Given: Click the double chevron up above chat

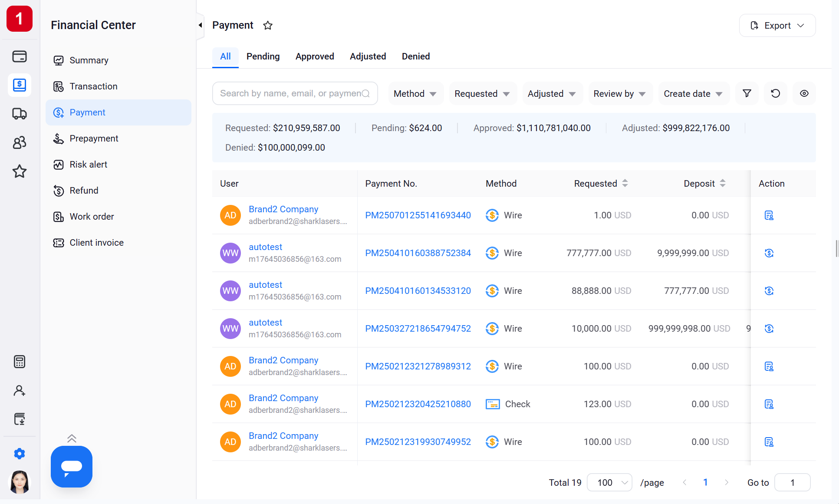Looking at the screenshot, I should pyautogui.click(x=72, y=438).
